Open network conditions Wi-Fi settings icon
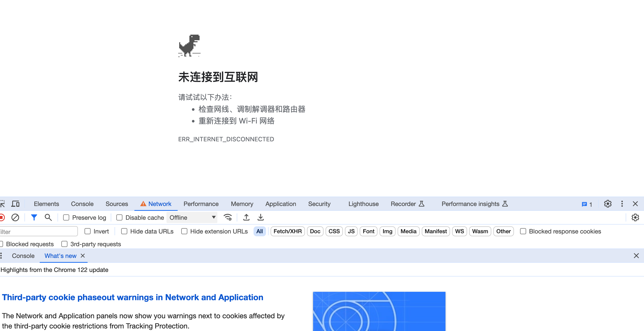The image size is (644, 331). pyautogui.click(x=228, y=217)
